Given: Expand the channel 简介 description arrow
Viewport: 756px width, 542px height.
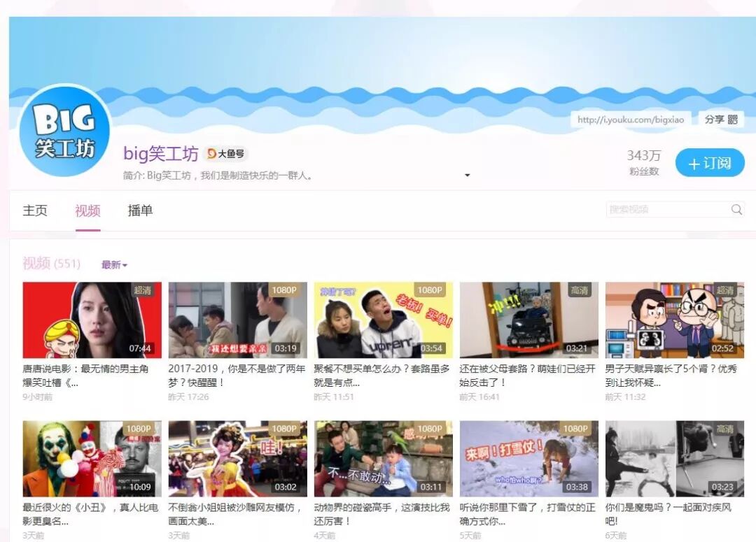Looking at the screenshot, I should click(467, 176).
